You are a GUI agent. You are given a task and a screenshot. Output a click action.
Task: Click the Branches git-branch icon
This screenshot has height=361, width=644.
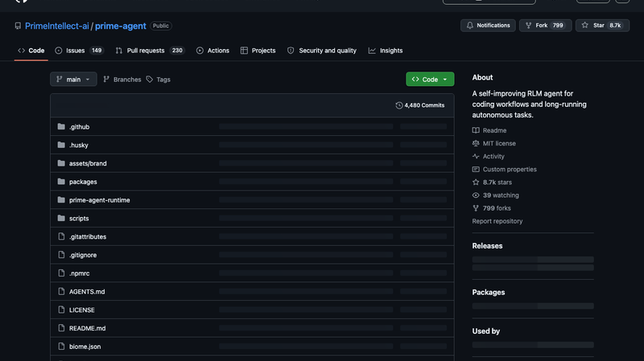tap(106, 79)
